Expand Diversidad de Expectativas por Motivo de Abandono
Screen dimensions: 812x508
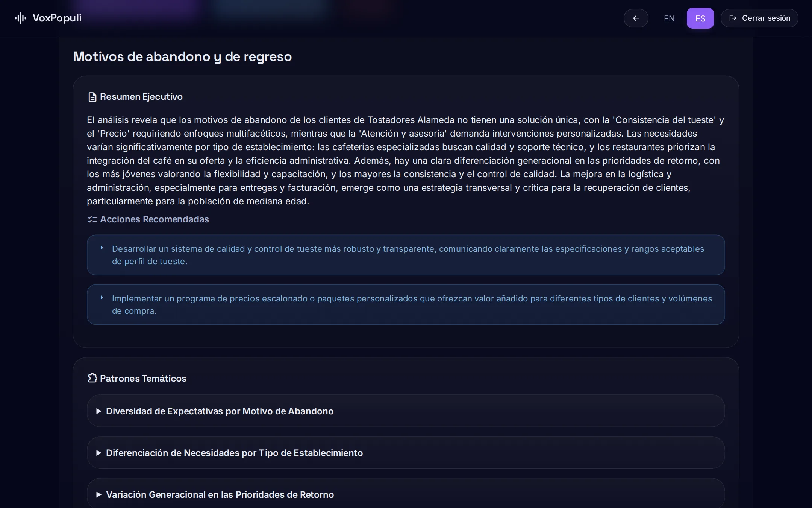[x=406, y=411]
